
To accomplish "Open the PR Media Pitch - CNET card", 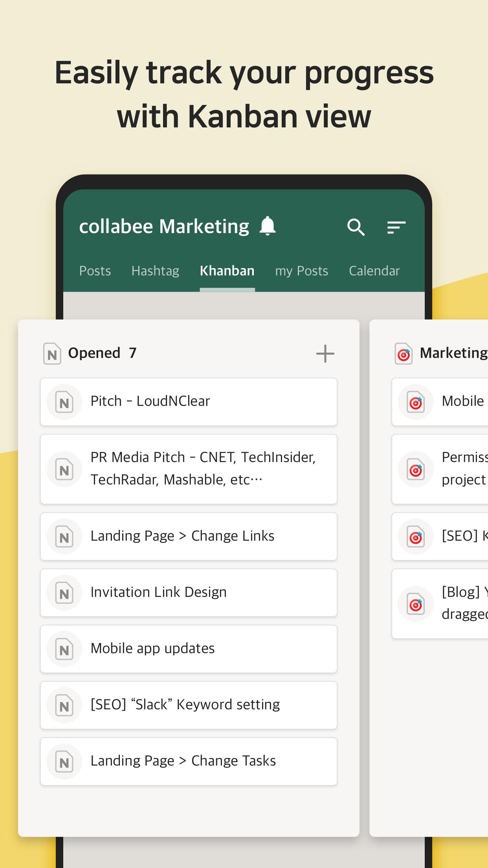I will (189, 469).
